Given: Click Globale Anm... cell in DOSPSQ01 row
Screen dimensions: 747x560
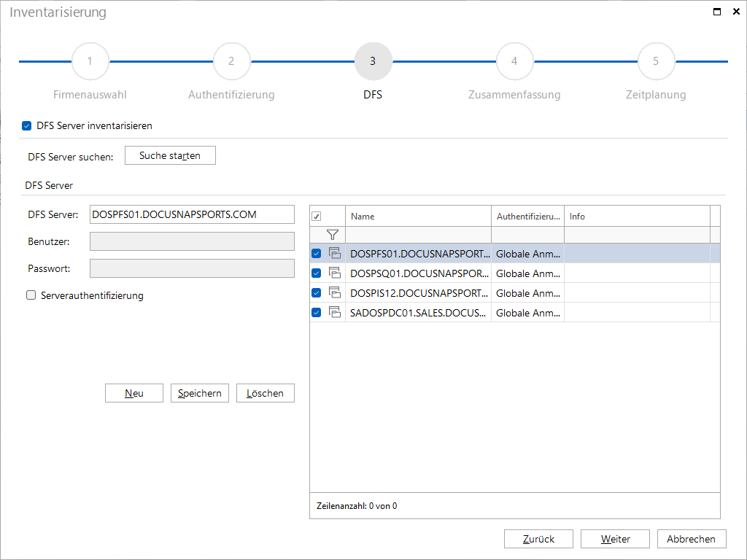Looking at the screenshot, I should coord(528,273).
